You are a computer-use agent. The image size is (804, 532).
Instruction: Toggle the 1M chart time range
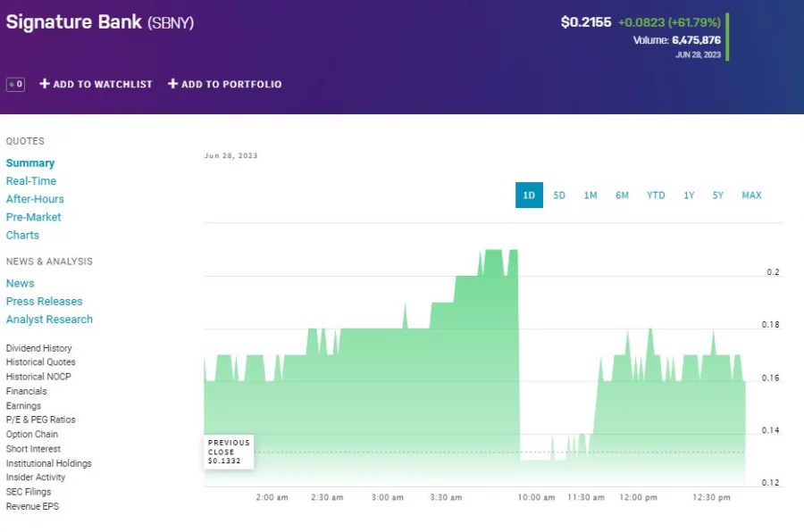click(x=590, y=195)
